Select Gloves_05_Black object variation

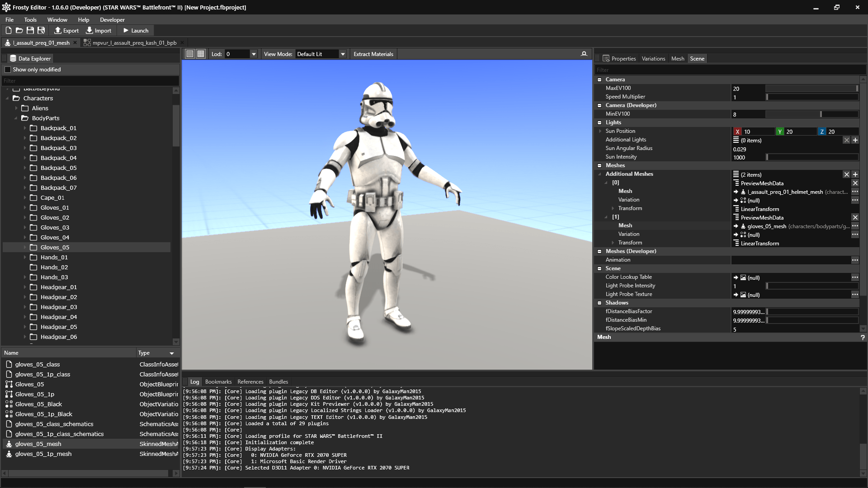click(x=38, y=404)
